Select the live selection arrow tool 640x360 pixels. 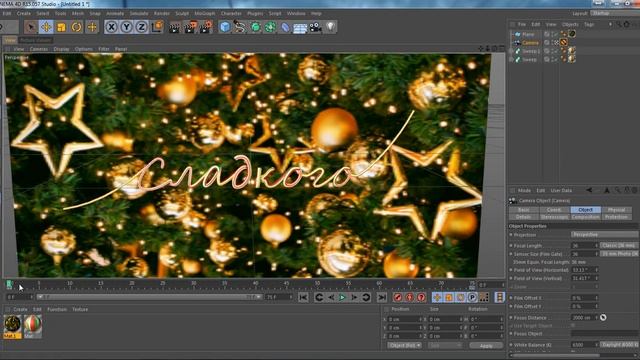click(31, 27)
